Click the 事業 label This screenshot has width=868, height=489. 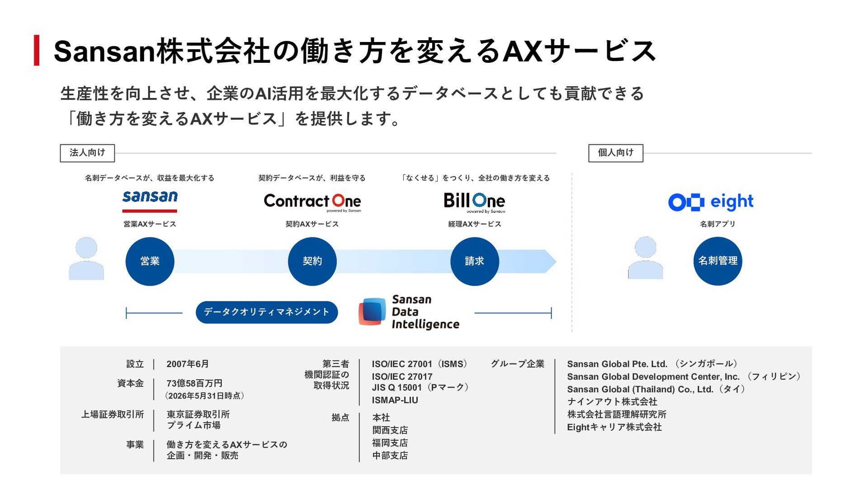(135, 445)
